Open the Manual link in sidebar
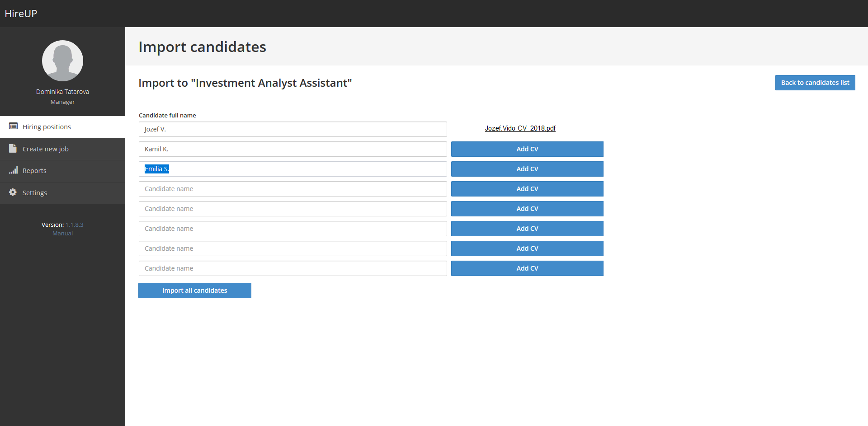 point(62,234)
